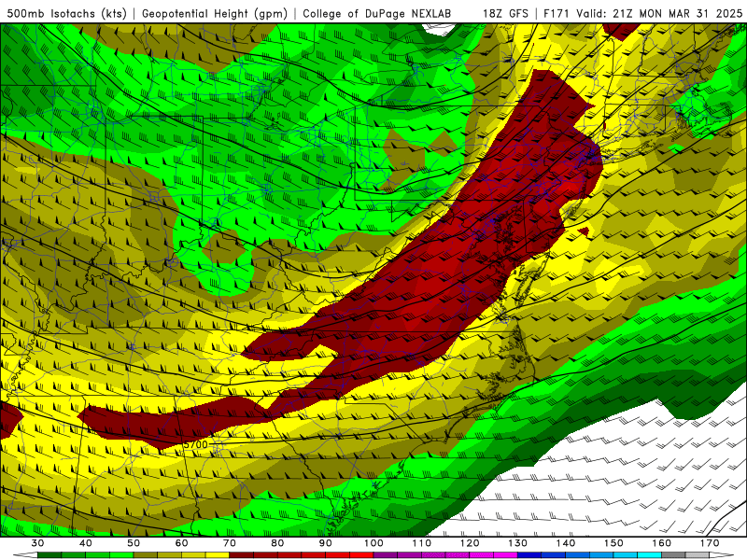Select the cyan 155-knot legend swatch

[x=650, y=555]
